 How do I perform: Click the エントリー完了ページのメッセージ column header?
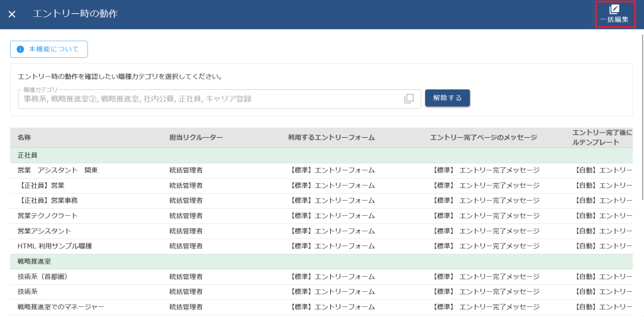(x=483, y=138)
